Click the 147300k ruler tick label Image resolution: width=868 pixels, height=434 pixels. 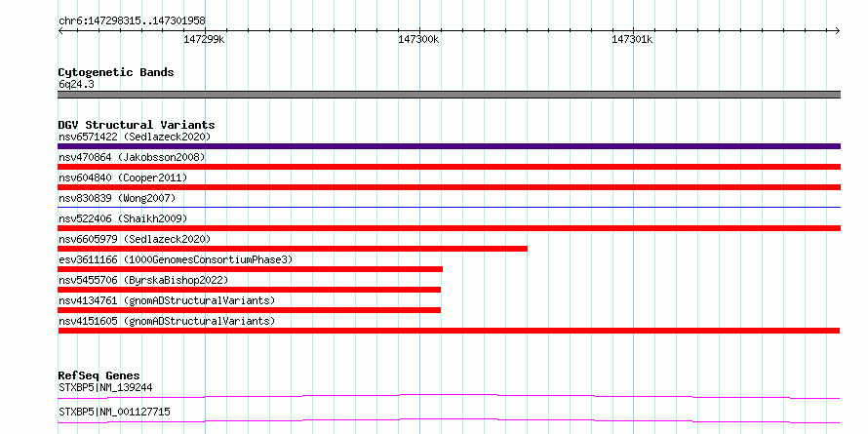[418, 39]
